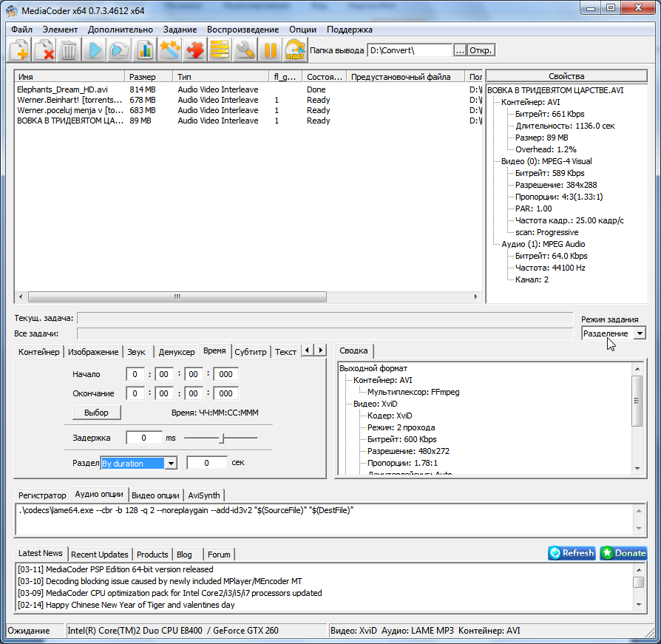
Task: Click the yellow striped task list icon
Action: (x=220, y=50)
